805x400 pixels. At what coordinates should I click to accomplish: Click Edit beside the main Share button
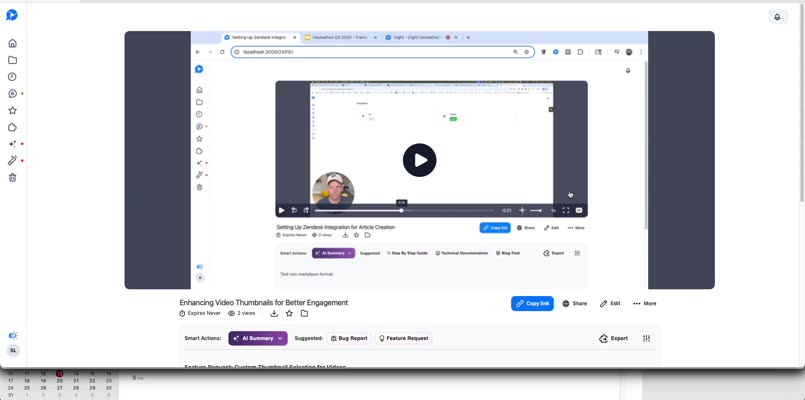point(610,303)
